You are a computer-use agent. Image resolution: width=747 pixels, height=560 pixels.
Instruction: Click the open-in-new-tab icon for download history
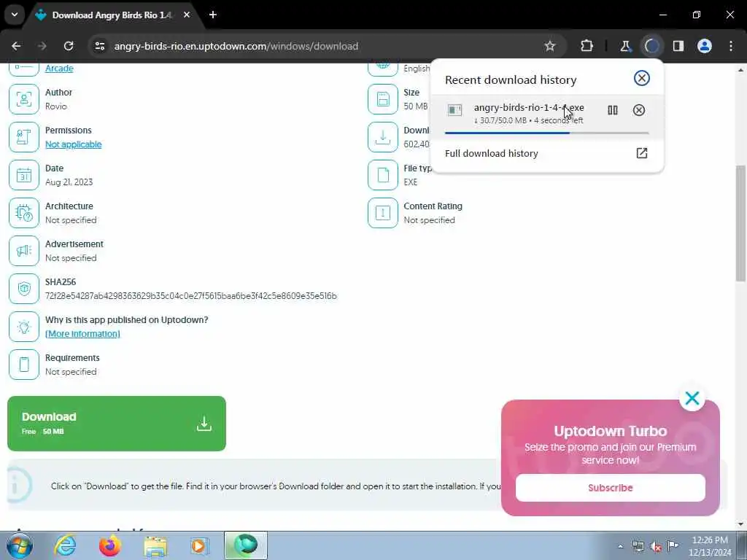(x=642, y=153)
